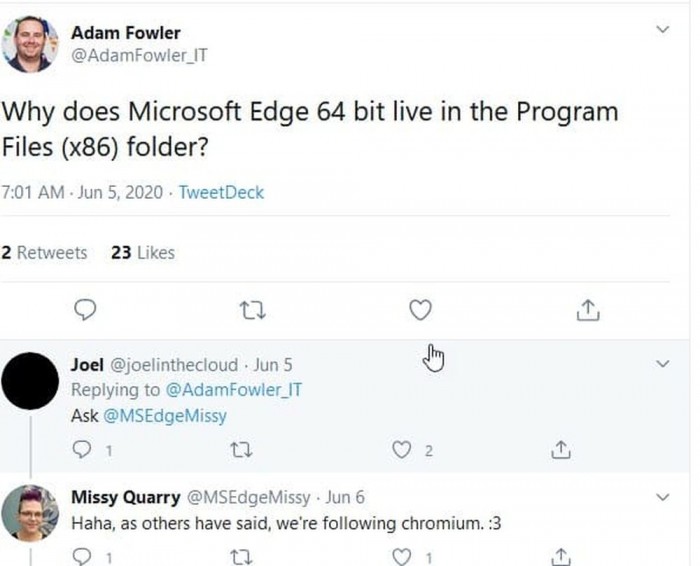Expand options chevron on Joel's reply
The image size is (700, 566).
coord(661,364)
